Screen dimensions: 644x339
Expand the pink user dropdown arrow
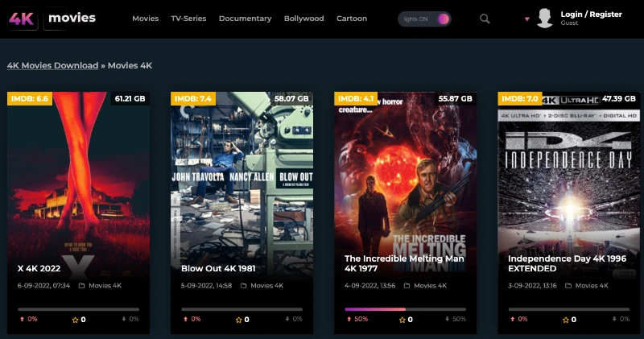pos(527,19)
